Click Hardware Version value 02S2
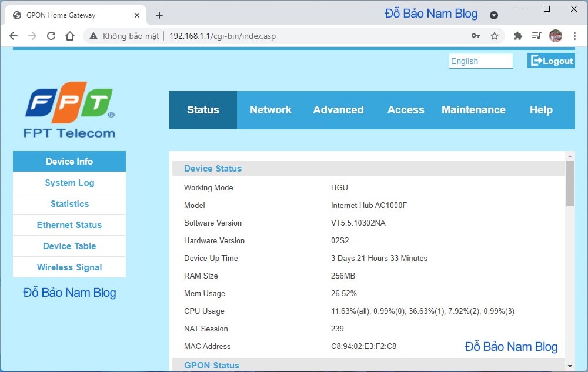This screenshot has width=588, height=372. coord(340,240)
